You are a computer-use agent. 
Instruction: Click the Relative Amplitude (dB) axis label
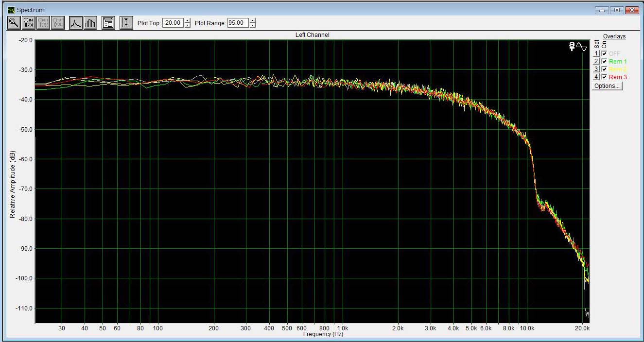pos(13,183)
